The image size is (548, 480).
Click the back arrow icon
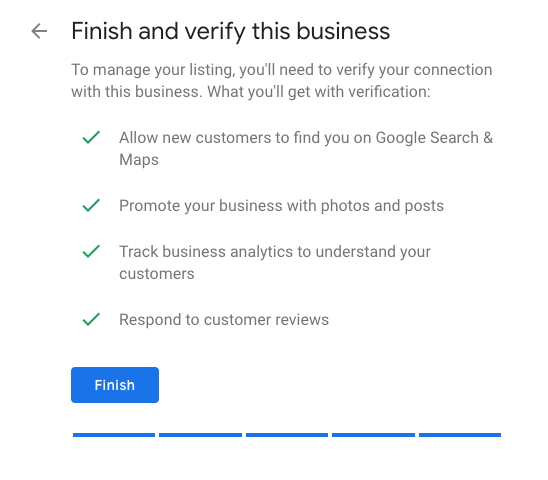point(39,31)
